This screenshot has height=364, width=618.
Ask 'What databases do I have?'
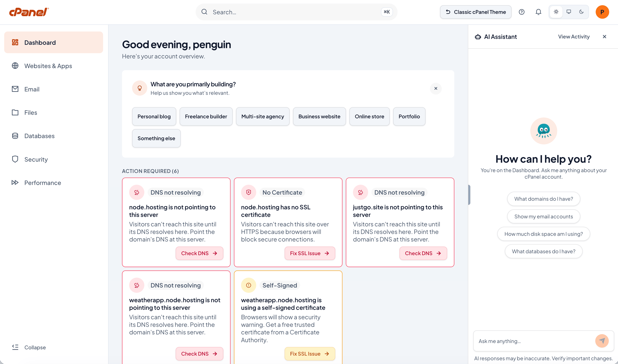coord(543,251)
